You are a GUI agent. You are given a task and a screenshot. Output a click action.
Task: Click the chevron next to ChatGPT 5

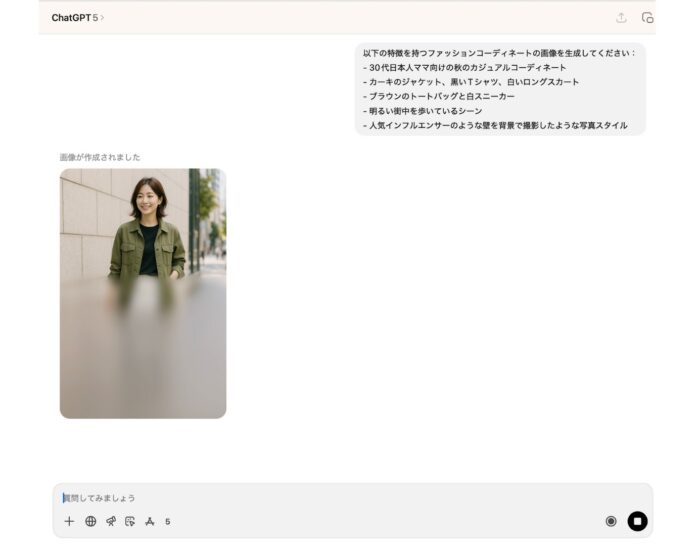coord(102,18)
